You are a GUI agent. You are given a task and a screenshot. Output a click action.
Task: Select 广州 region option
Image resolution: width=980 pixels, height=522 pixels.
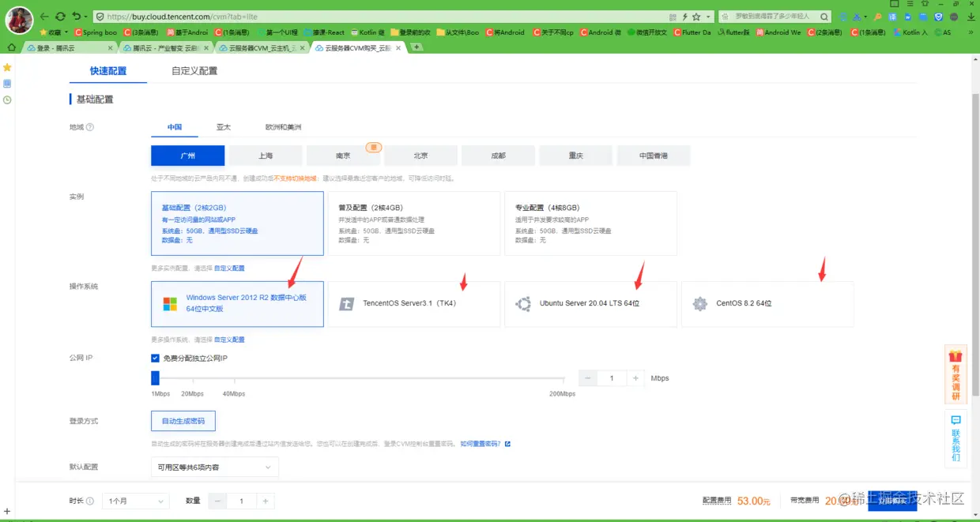(x=188, y=156)
